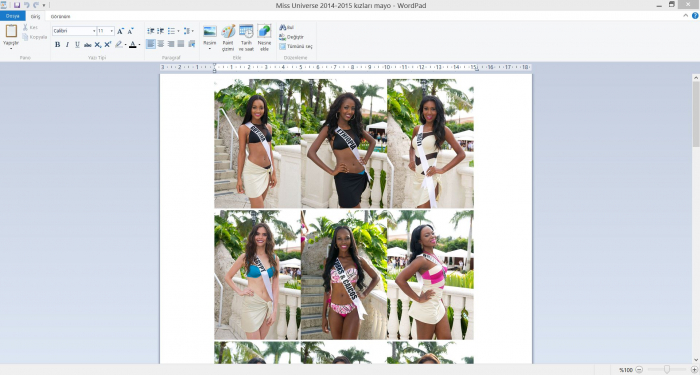Insert Tarih ve saat into document
This screenshot has width=700, height=375.
point(246,38)
